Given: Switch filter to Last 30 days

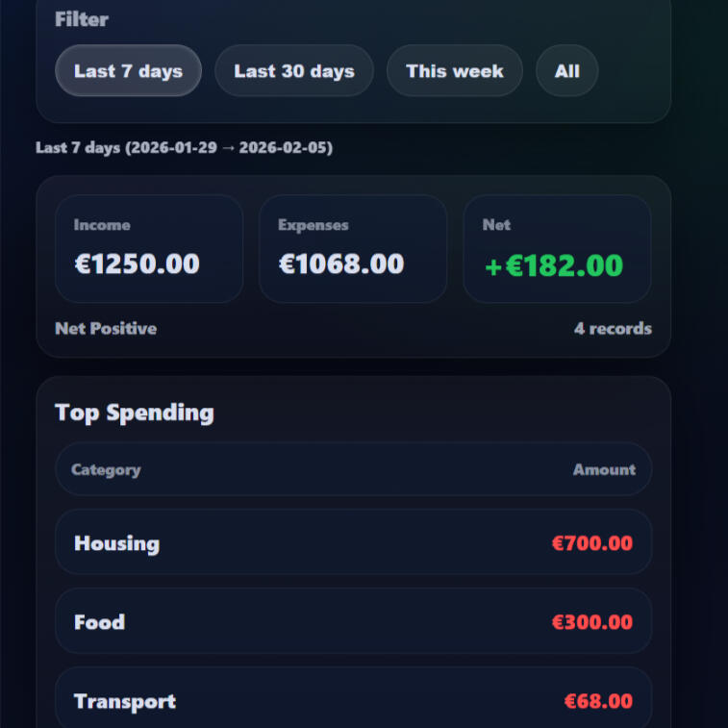Looking at the screenshot, I should click(293, 71).
